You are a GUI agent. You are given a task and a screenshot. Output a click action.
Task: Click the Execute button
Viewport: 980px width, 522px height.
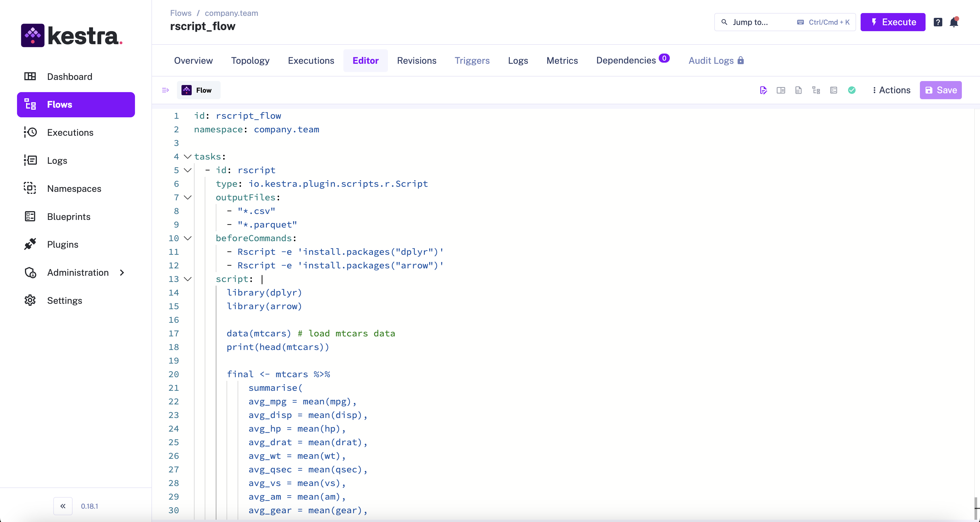coord(892,22)
